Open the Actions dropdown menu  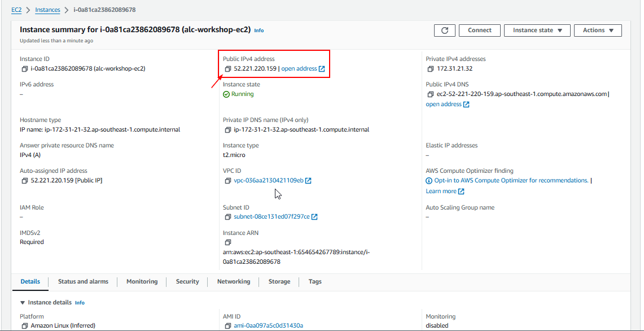click(598, 31)
